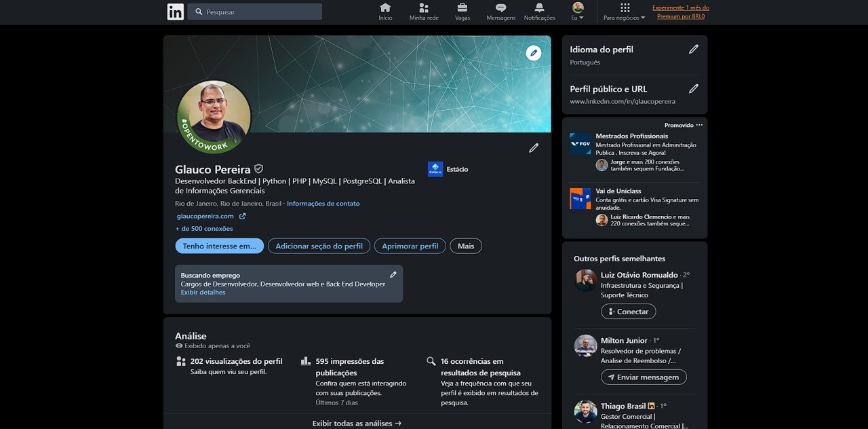Open the Mais options menu
Screen dimensions: 868x429
point(466,246)
